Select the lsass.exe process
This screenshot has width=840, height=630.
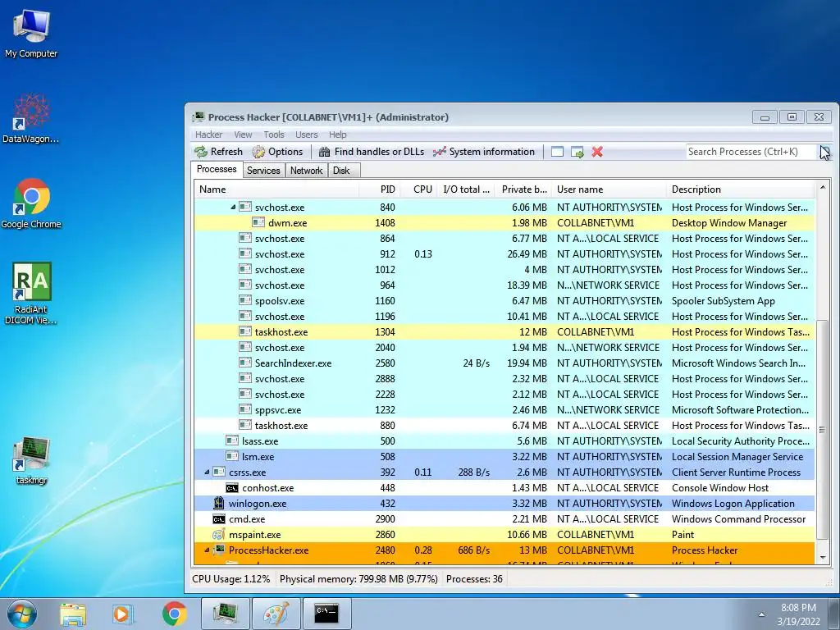tap(504, 441)
